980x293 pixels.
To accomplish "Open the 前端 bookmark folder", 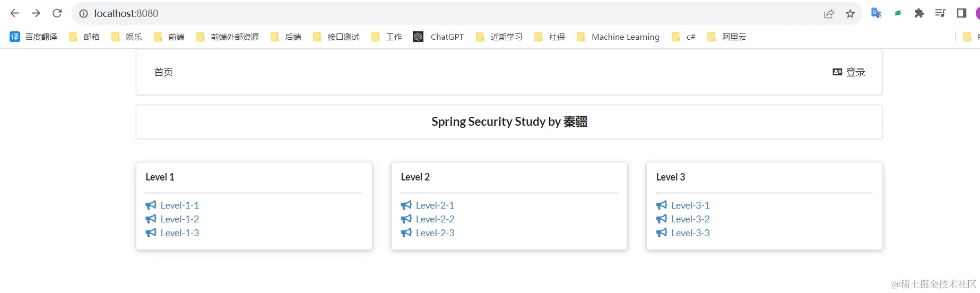I will pos(169,37).
